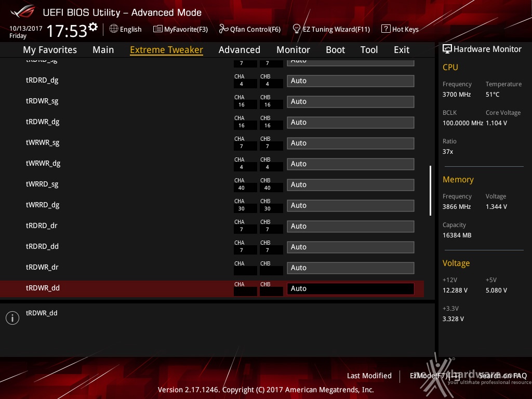Image resolution: width=532 pixels, height=399 pixels.
Task: Click the +12V reading 12.288 V
Action: pyautogui.click(x=455, y=290)
